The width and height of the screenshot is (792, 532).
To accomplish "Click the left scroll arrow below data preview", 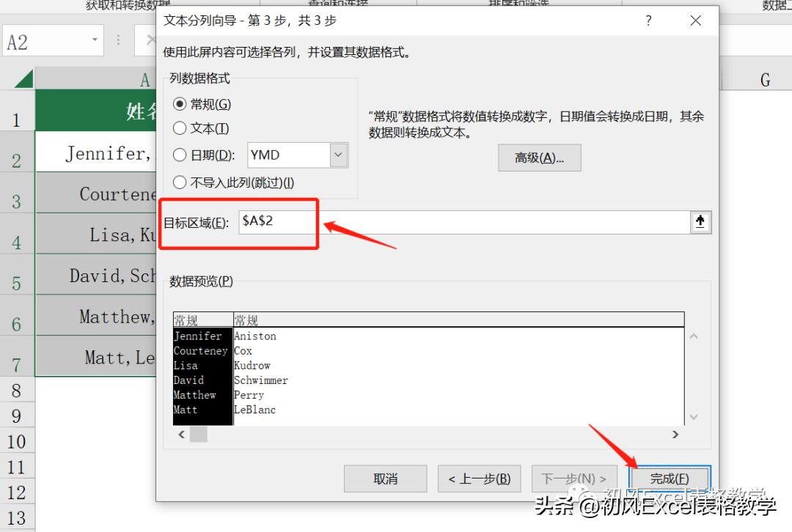I will (180, 434).
